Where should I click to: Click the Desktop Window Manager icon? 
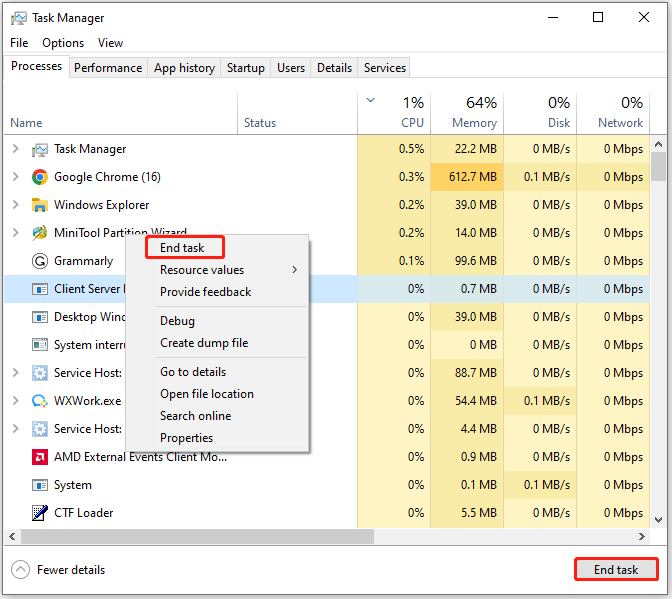coord(40,317)
